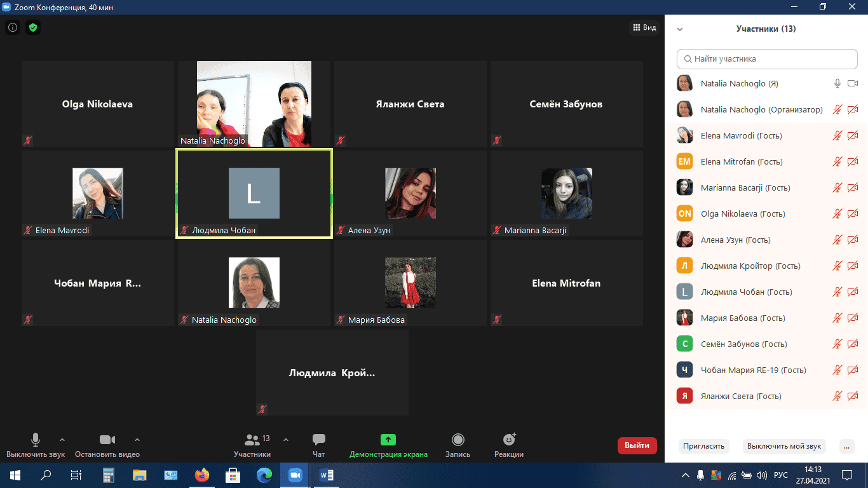868x488 pixels.
Task: Toggle microphone icon for Elena Mavrodi in list
Action: (837, 135)
